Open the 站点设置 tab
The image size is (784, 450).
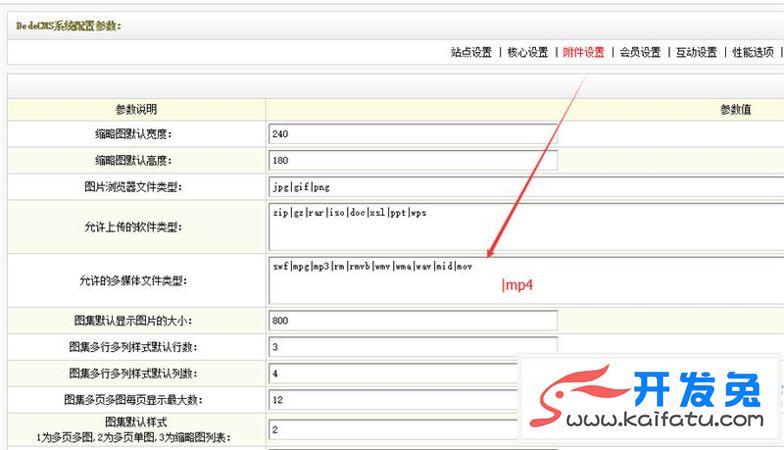coord(471,52)
